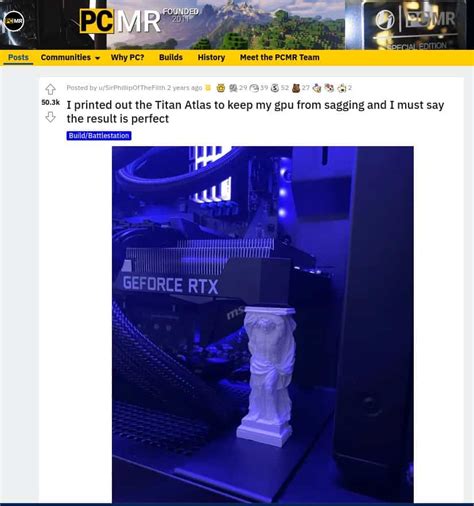Image resolution: width=474 pixels, height=506 pixels.
Task: Open user SirPhillipOfTheFilth's profile link
Action: [x=132, y=88]
